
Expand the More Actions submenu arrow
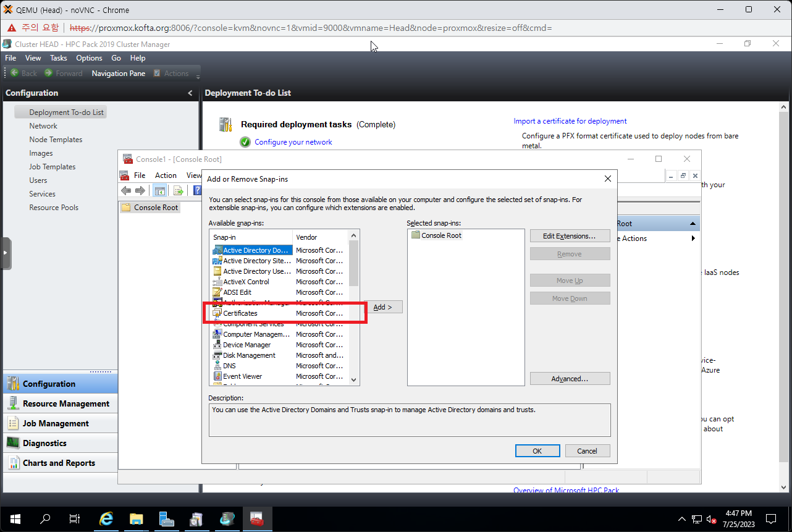(693, 239)
